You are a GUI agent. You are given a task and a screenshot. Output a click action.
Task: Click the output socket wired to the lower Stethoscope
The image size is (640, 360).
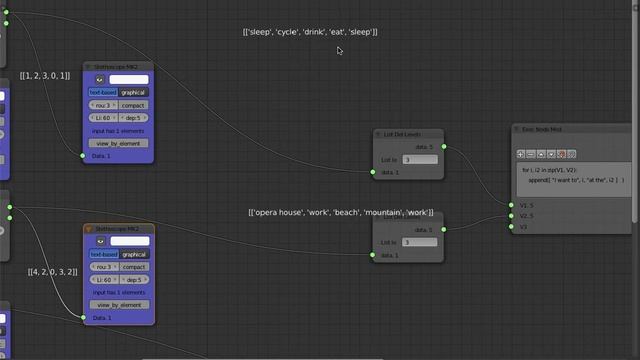10,207
